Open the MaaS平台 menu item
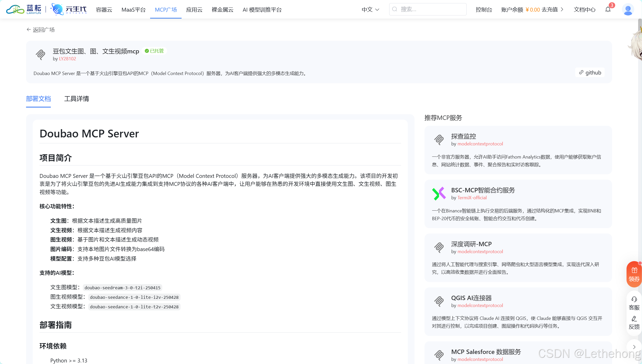The width and height of the screenshot is (642, 364). click(133, 10)
